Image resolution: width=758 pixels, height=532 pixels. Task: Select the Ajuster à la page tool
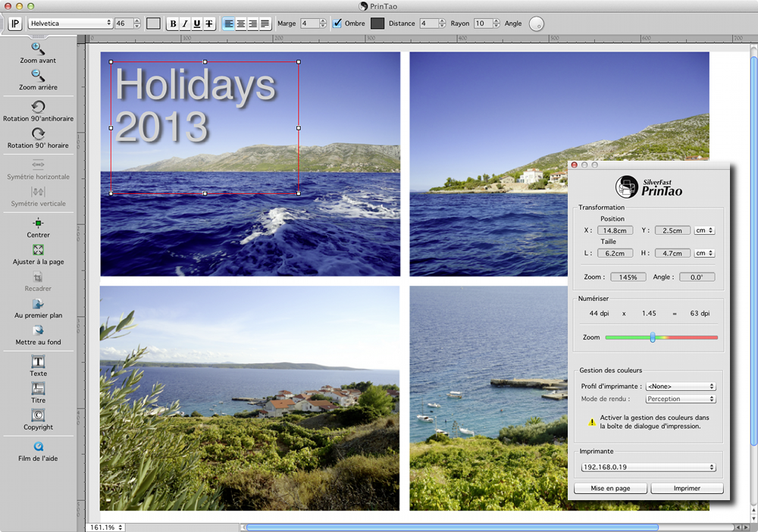[38, 249]
